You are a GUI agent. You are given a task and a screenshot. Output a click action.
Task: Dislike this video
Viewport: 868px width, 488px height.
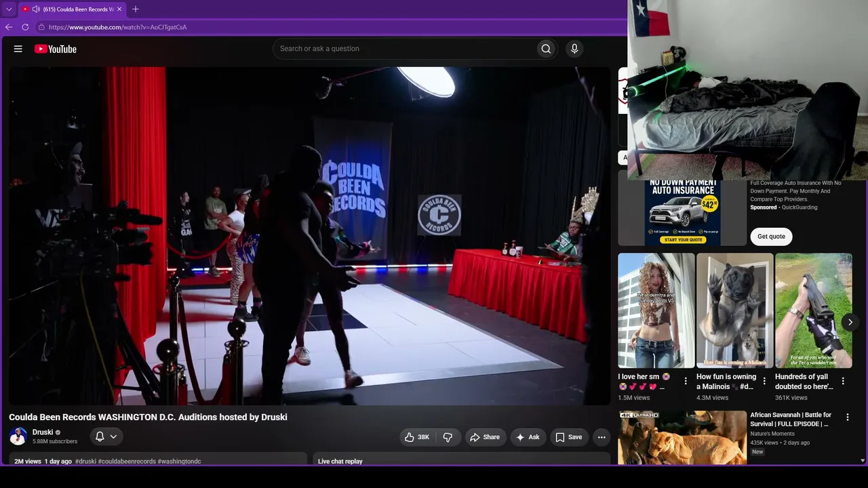(448, 437)
